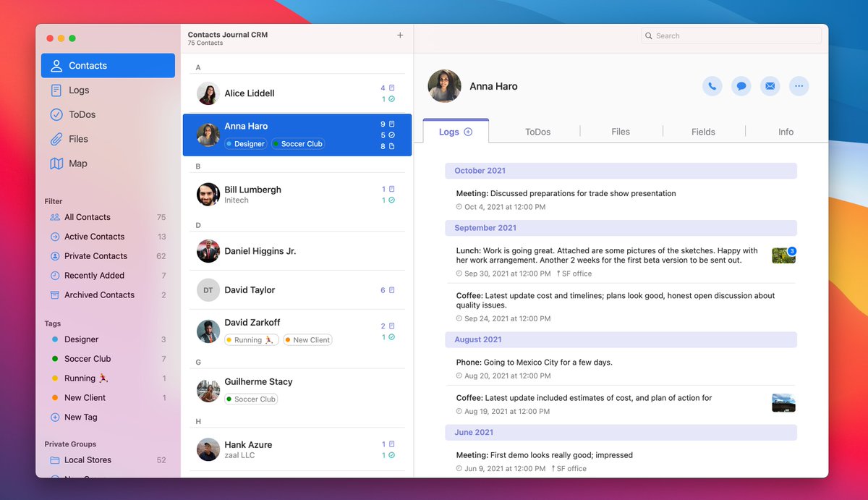868x500 pixels.
Task: Select contact Daniel Higgins Jr.
Action: tap(297, 251)
